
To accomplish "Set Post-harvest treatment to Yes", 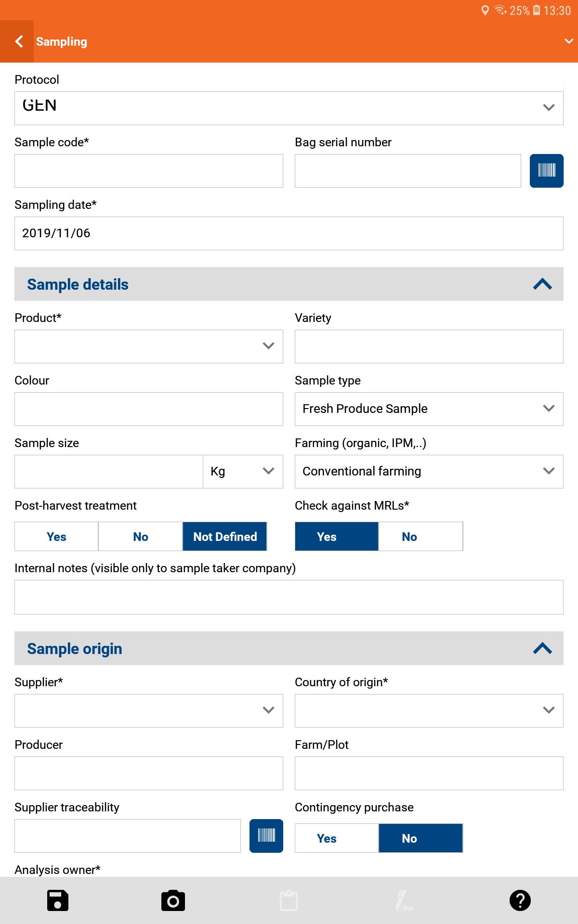I will (56, 537).
